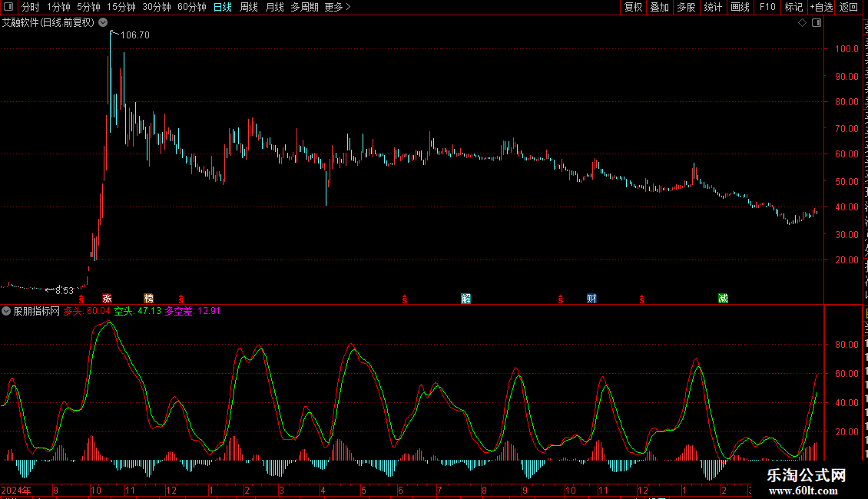Image resolution: width=868 pixels, height=499 pixels.
Task: Click the 80.00 indicator axis label
Action: (846, 344)
